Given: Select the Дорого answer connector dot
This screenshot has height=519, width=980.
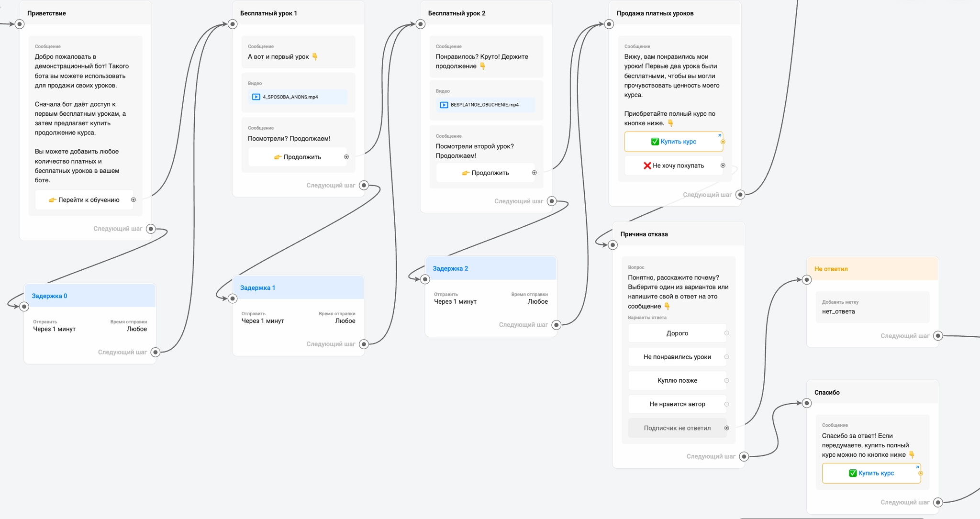Looking at the screenshot, I should pyautogui.click(x=726, y=333).
